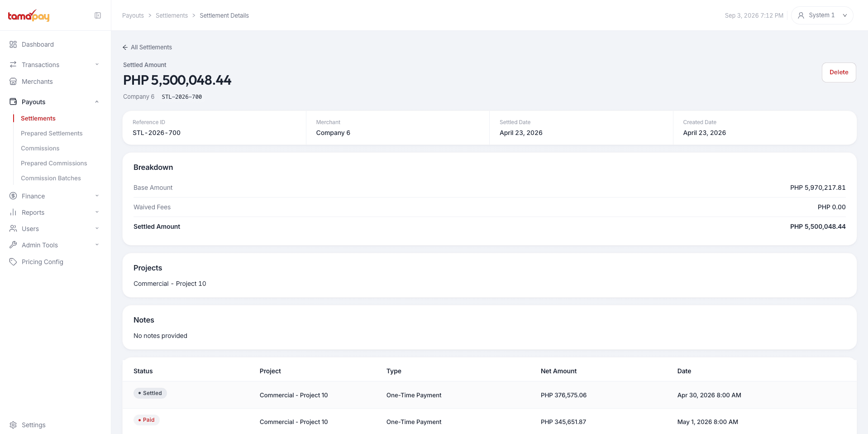Click the user avatar icon beside System 1
The height and width of the screenshot is (434, 868).
(801, 15)
